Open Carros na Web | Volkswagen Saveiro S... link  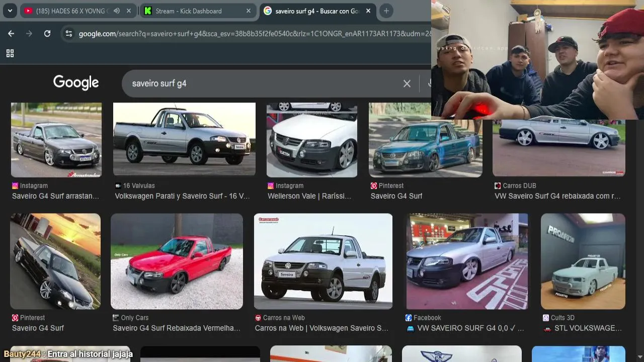point(321,328)
